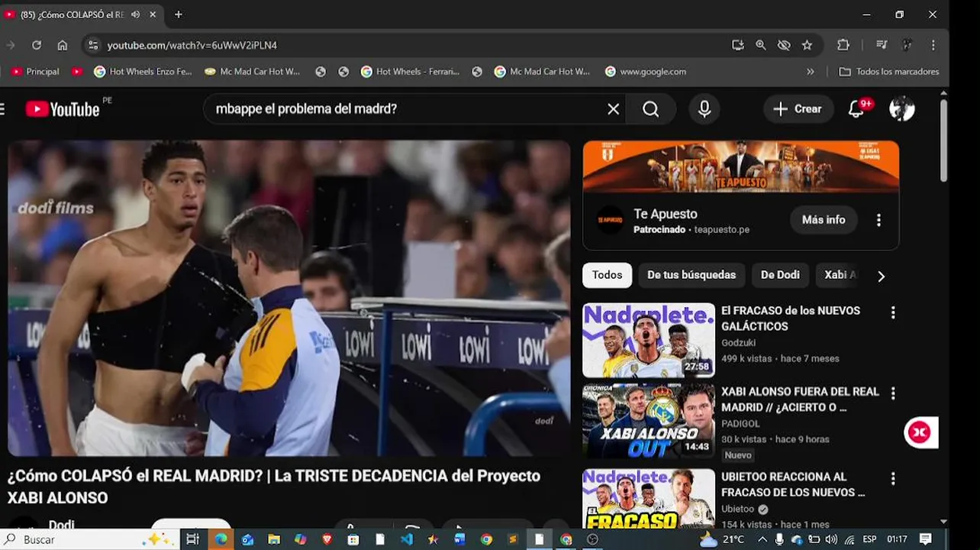Click the video player frame
980x550 pixels.
point(289,298)
